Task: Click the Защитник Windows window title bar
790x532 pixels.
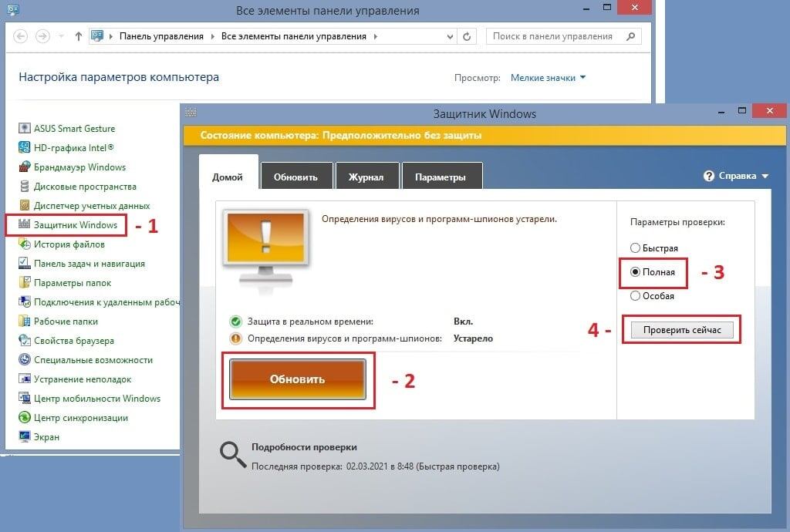Action: click(x=484, y=114)
